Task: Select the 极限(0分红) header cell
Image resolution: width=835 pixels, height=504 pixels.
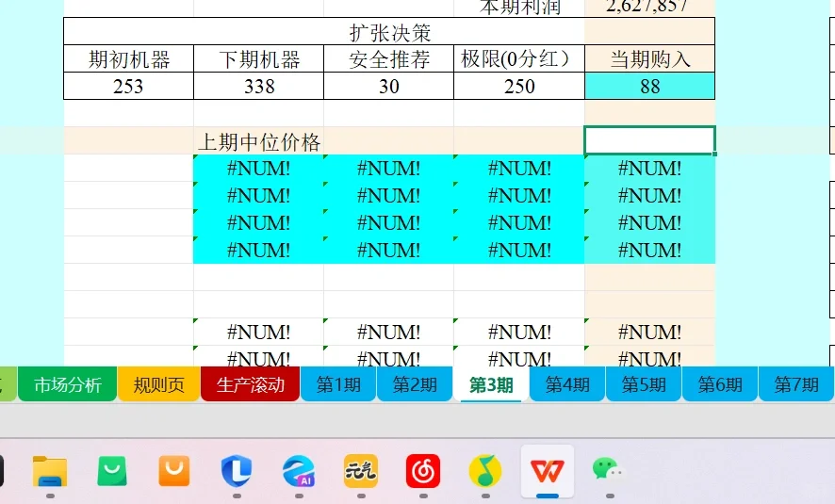Action: [519, 58]
